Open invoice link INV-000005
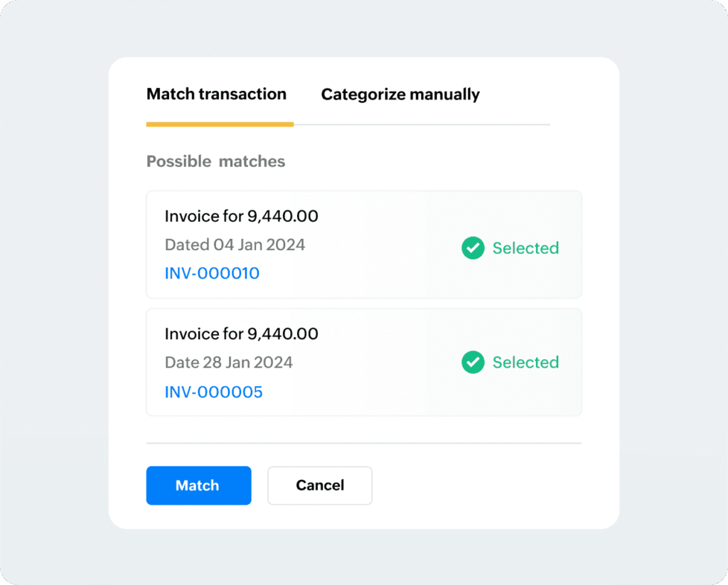 pos(213,392)
